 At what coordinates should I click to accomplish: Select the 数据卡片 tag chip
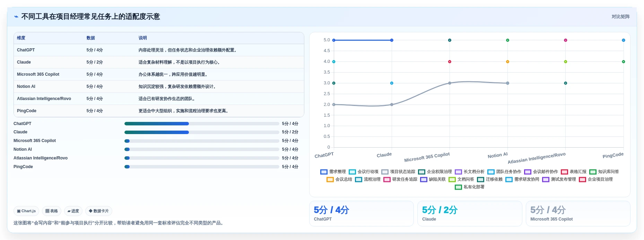99,211
